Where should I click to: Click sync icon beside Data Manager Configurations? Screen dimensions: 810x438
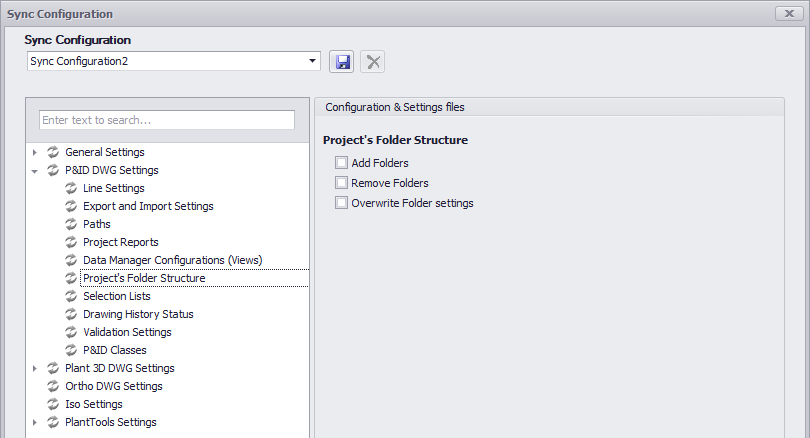(x=71, y=260)
